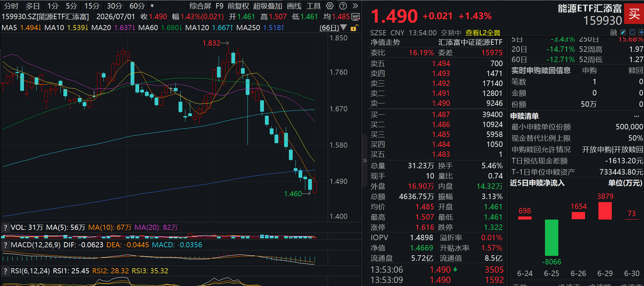Set a price alert with bell icon
The width and height of the screenshot is (644, 286).
(x=632, y=32)
